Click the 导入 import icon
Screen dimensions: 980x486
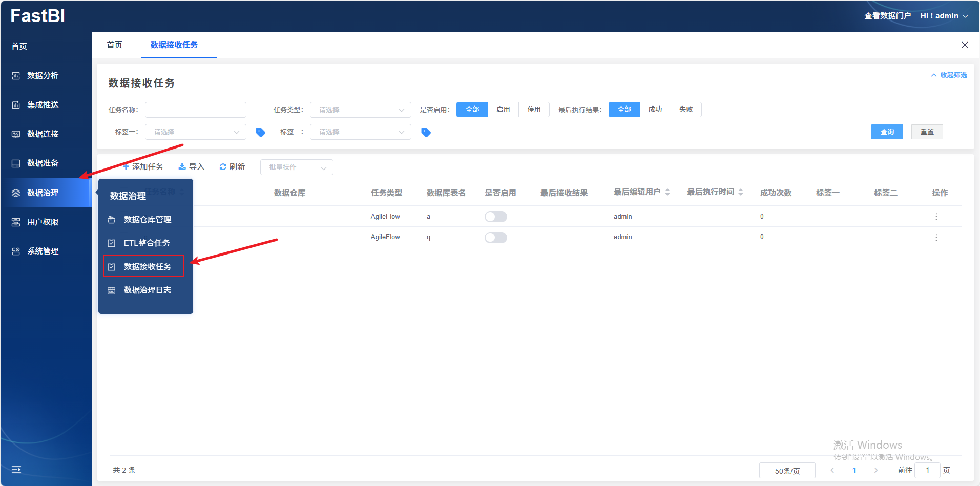(x=182, y=167)
